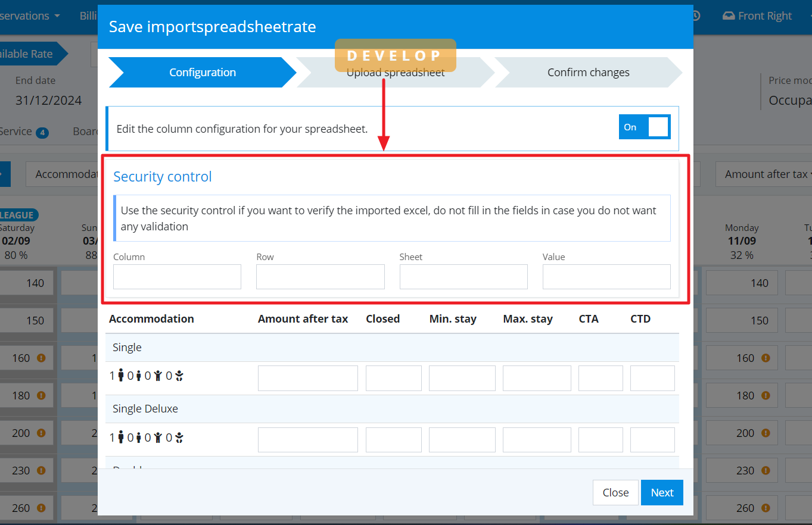The height and width of the screenshot is (525, 812).
Task: Click warning icon beside right-side 180 rate
Action: click(x=766, y=396)
